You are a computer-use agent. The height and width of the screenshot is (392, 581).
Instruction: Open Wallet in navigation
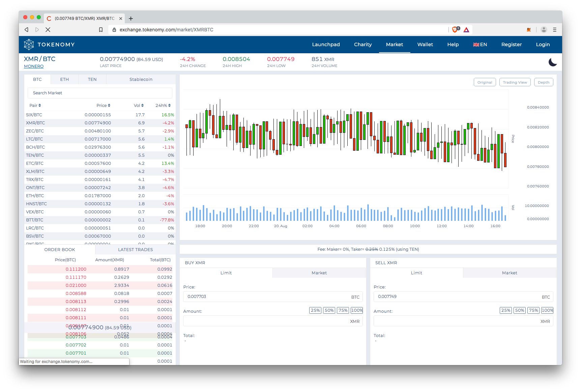(x=425, y=44)
